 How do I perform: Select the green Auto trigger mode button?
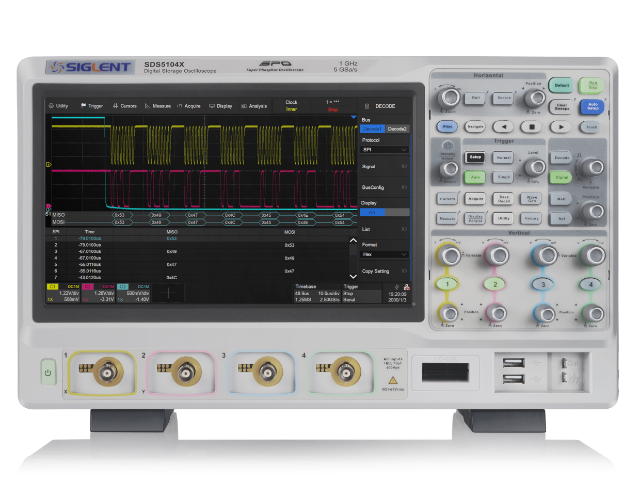475,177
